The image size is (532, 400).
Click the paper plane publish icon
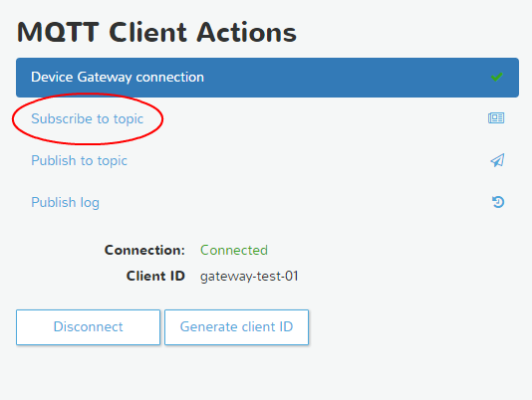(497, 160)
